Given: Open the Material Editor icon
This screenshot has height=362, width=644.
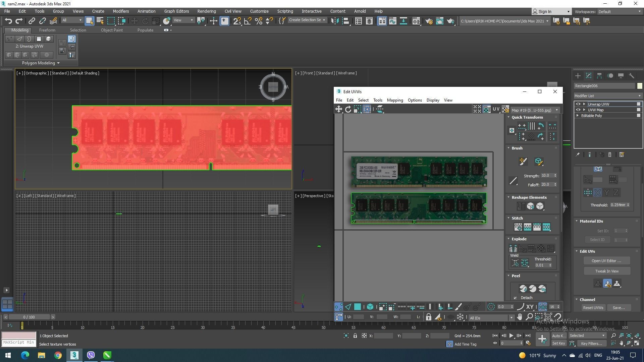Looking at the screenshot, I should pyautogui.click(x=416, y=21).
